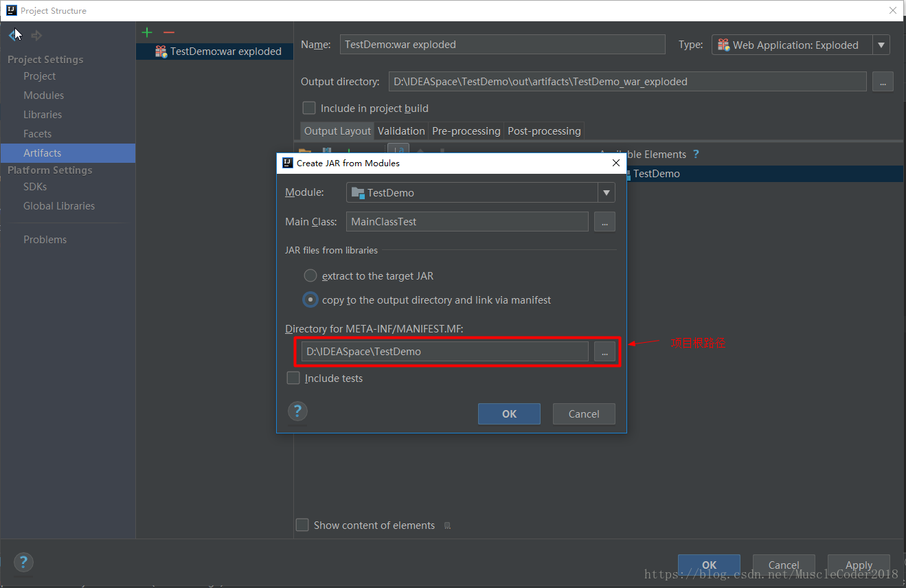Open the Type dropdown for Web Application: Exploded

(x=881, y=45)
